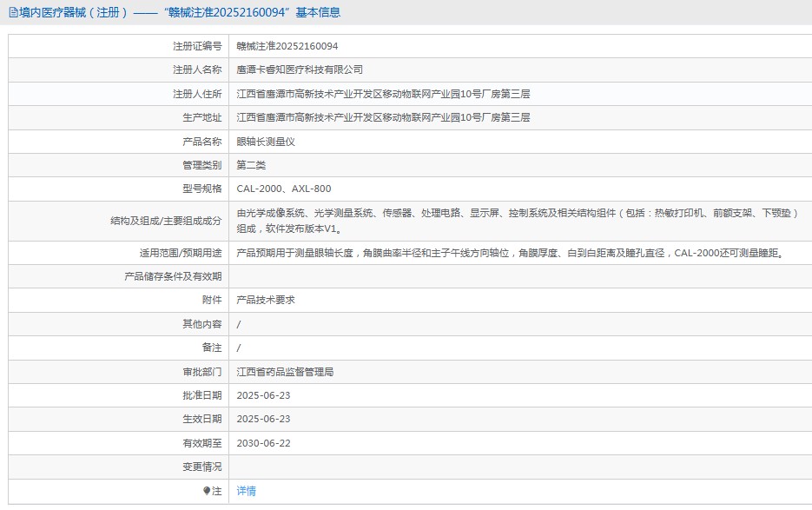This screenshot has width=812, height=510.
Task: Select the 第二类 management category value
Action: point(251,165)
